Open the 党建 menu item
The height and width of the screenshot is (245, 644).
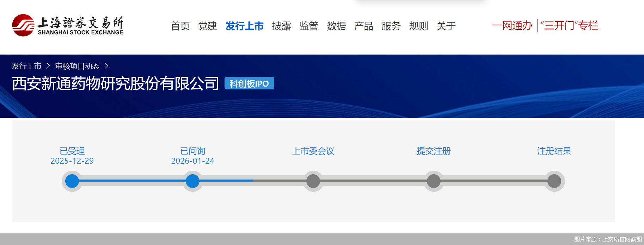pos(208,26)
